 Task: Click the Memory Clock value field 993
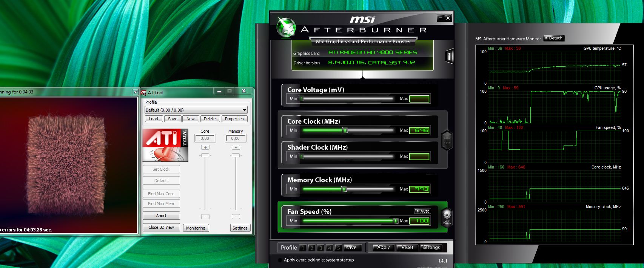[x=419, y=189]
